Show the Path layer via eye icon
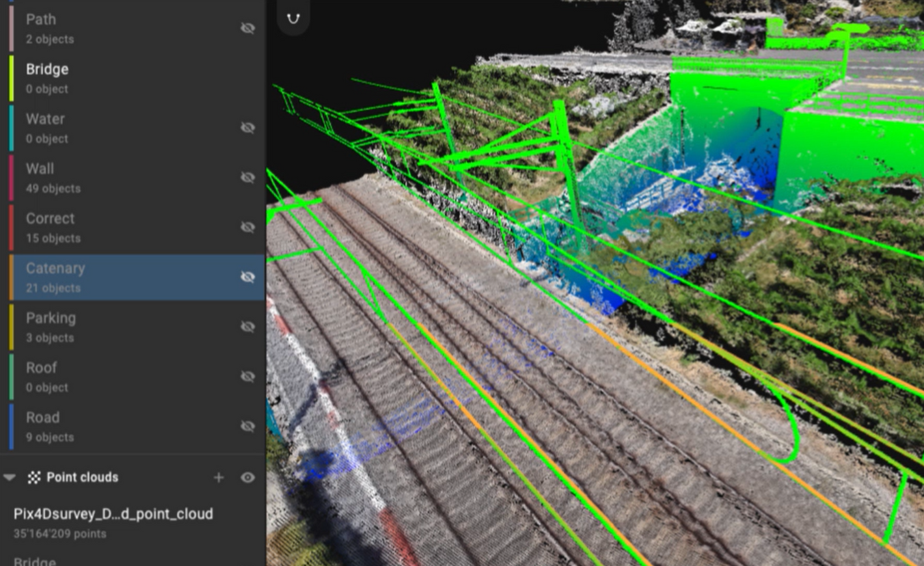924x566 pixels. tap(247, 28)
